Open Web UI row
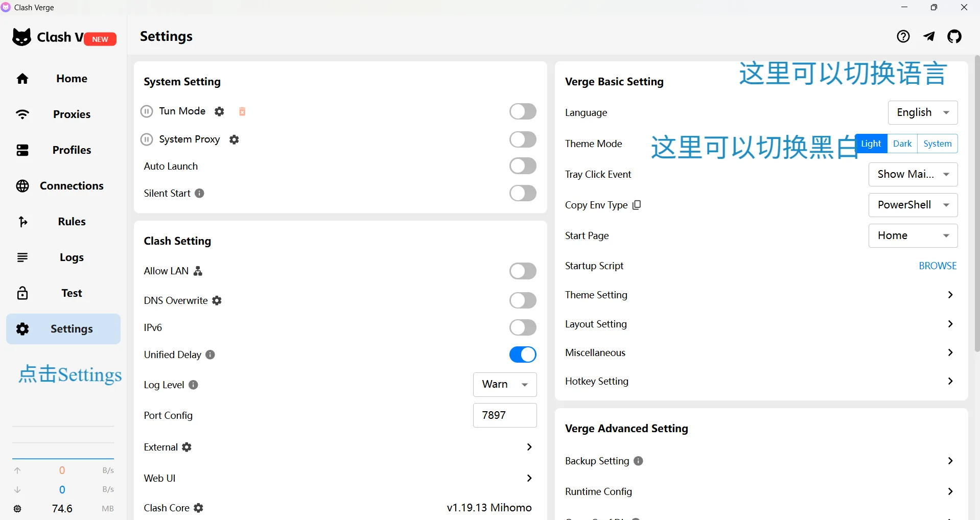The height and width of the screenshot is (520, 980). (340, 478)
